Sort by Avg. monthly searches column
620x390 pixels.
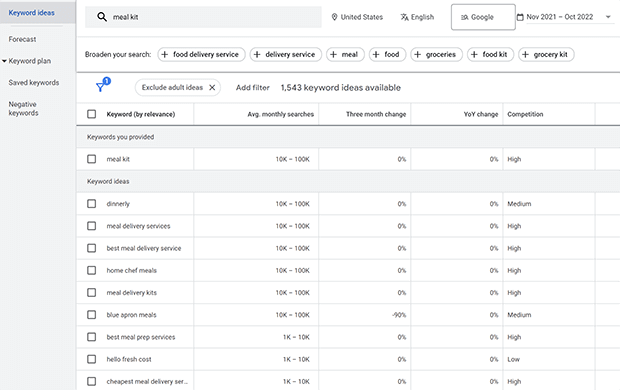click(280, 114)
